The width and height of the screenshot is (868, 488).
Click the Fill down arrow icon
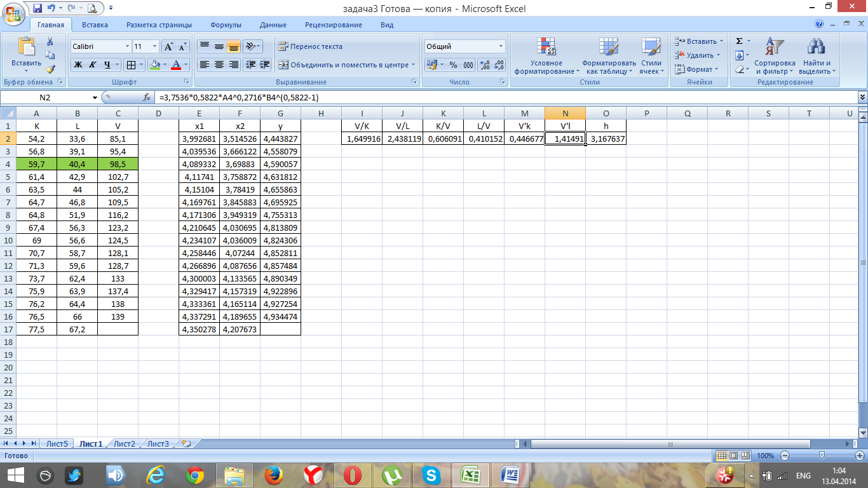coord(739,55)
